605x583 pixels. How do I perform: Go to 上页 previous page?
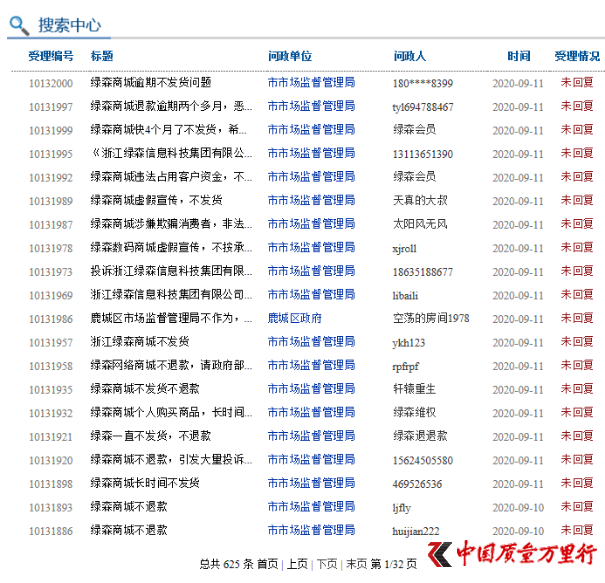click(297, 564)
